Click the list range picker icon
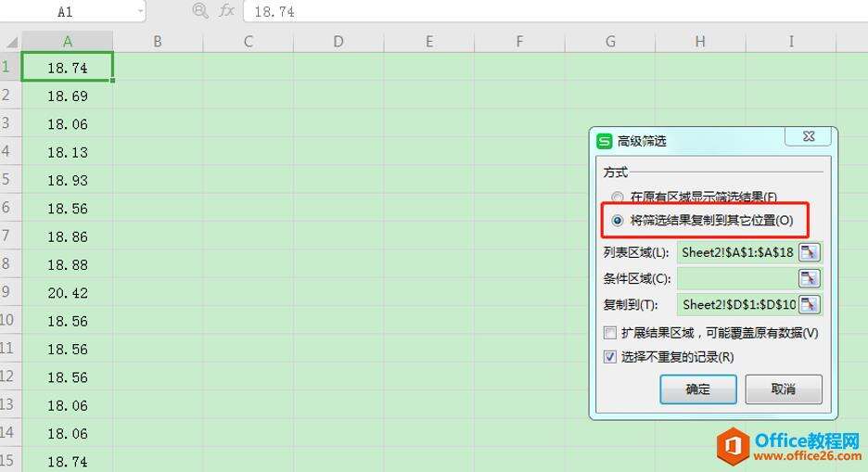Image resolution: width=868 pixels, height=472 pixels. 810,252
